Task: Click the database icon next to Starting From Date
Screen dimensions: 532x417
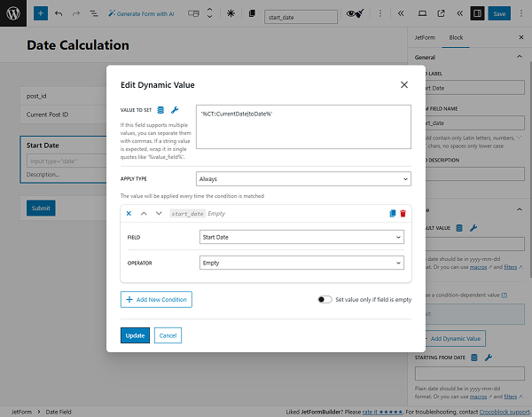Action: pos(474,358)
